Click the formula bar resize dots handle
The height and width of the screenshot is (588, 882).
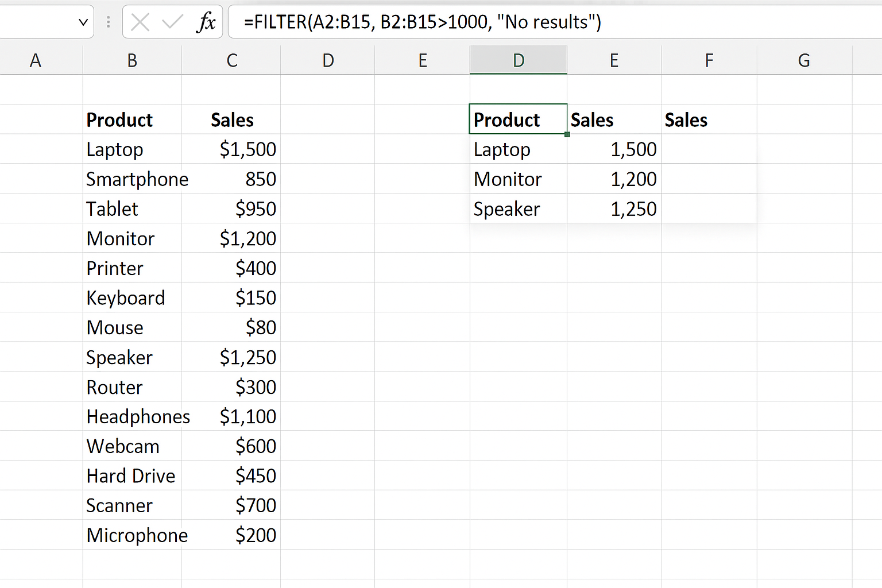(108, 22)
